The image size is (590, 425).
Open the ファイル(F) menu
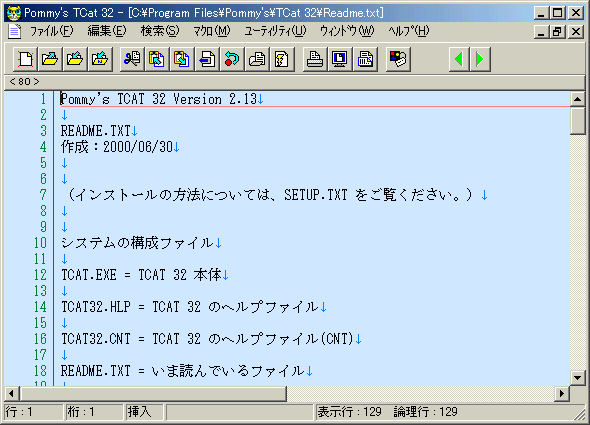point(52,31)
